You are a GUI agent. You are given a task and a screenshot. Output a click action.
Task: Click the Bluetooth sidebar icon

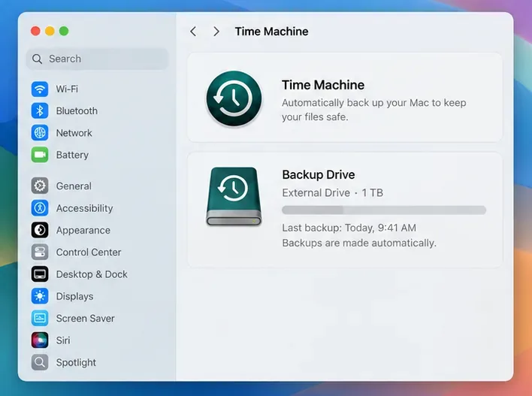tap(40, 111)
